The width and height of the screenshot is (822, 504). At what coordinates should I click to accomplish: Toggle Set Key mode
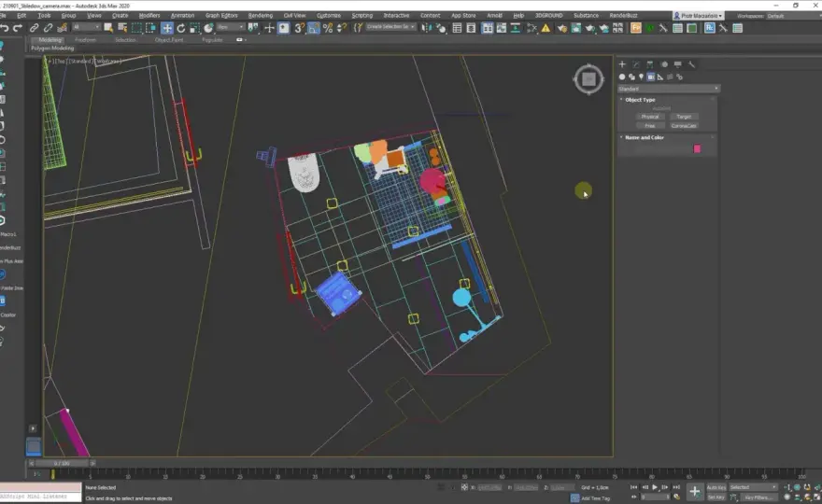coord(716,497)
